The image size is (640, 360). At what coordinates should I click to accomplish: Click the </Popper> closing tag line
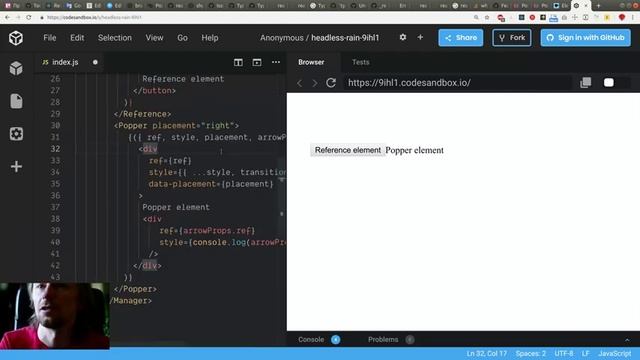click(x=135, y=289)
